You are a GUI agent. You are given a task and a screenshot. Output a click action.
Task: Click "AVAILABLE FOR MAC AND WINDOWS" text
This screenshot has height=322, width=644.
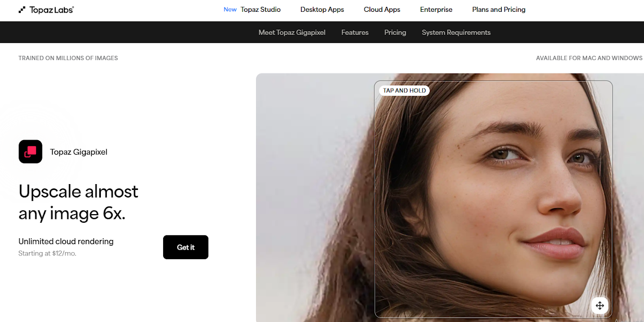589,58
